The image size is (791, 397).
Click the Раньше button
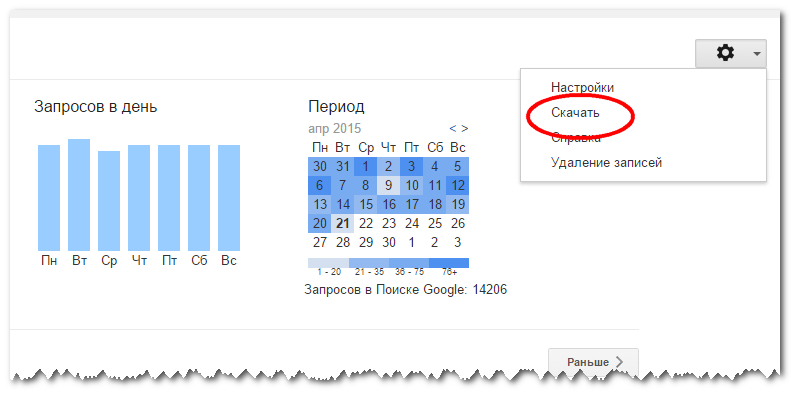point(594,362)
